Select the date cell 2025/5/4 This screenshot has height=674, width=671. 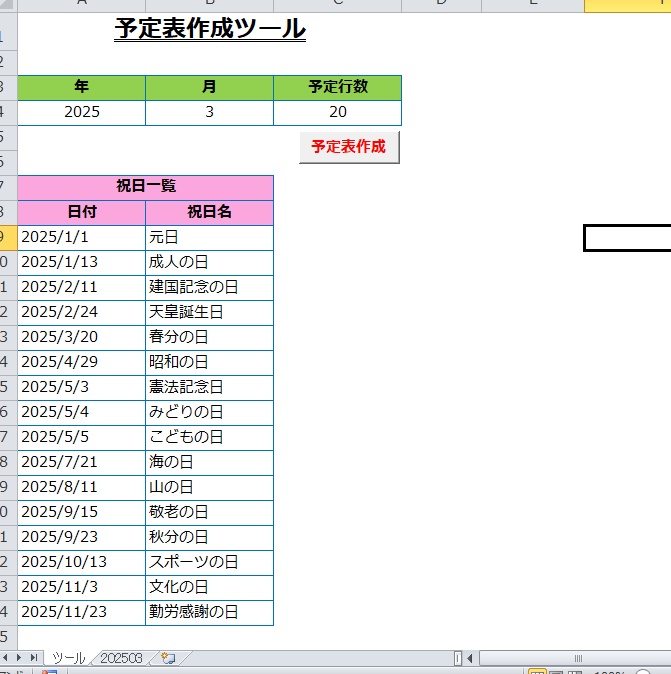pyautogui.click(x=82, y=412)
